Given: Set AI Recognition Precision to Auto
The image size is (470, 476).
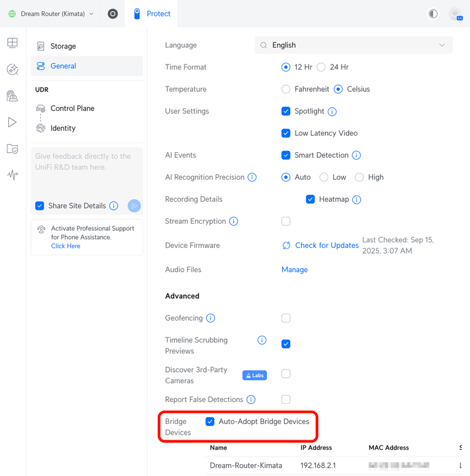Looking at the screenshot, I should coord(286,177).
